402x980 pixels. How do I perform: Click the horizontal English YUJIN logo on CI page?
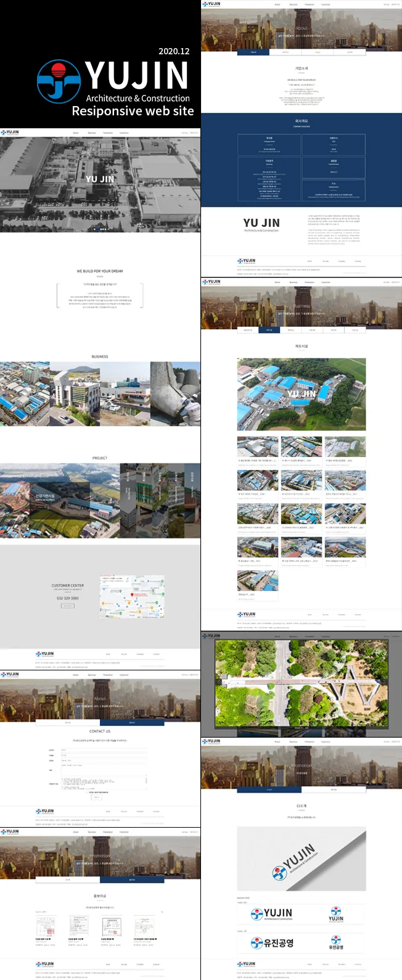pyautogui.click(x=272, y=914)
